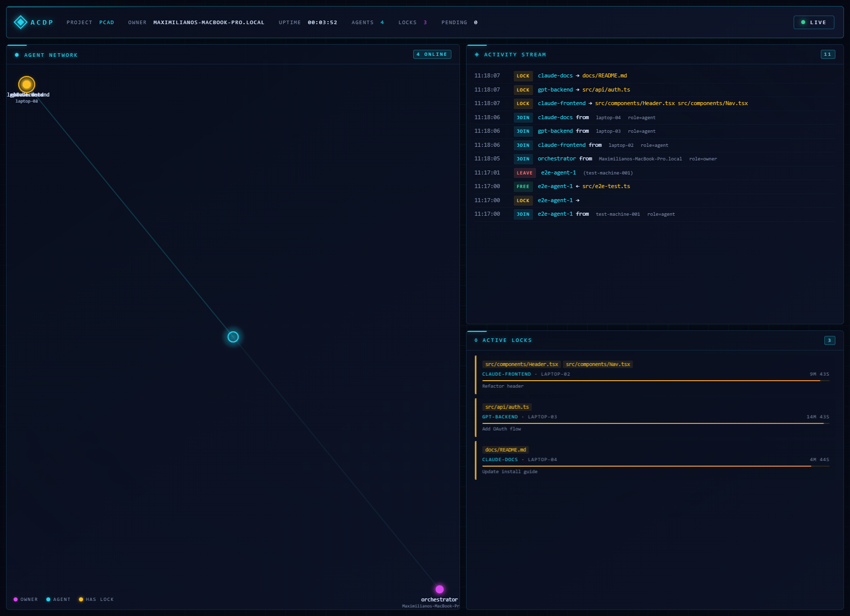Click JOIN tag for e2e-agent-1 entry
Screen dimensions: 850x616
point(523,214)
